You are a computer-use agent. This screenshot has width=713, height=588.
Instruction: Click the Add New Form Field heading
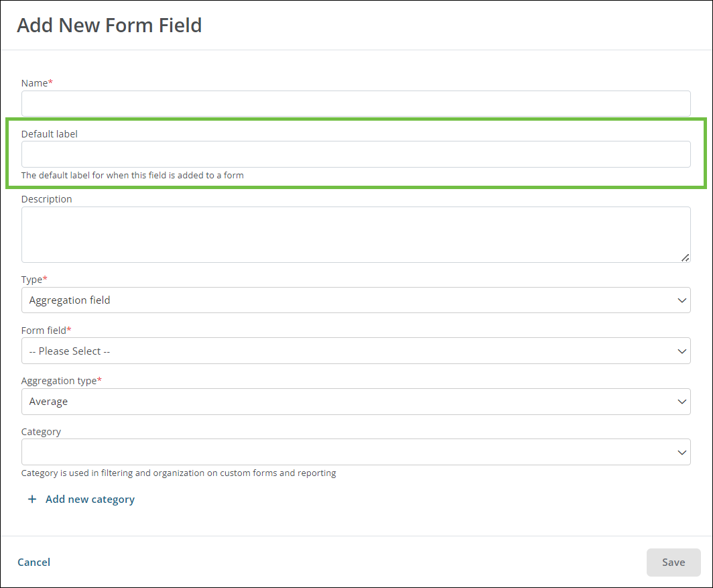[x=110, y=25]
